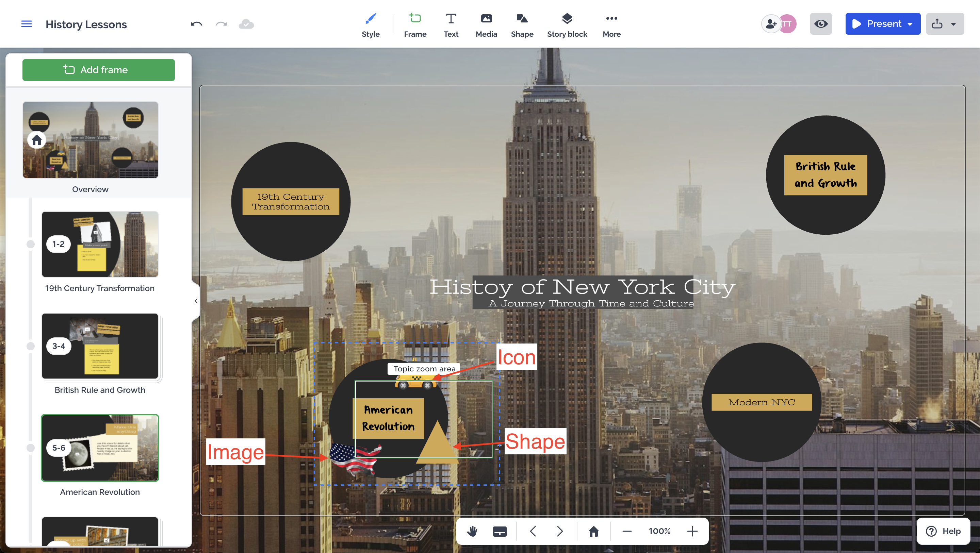Select the Text tool
The image size is (980, 553).
point(451,25)
